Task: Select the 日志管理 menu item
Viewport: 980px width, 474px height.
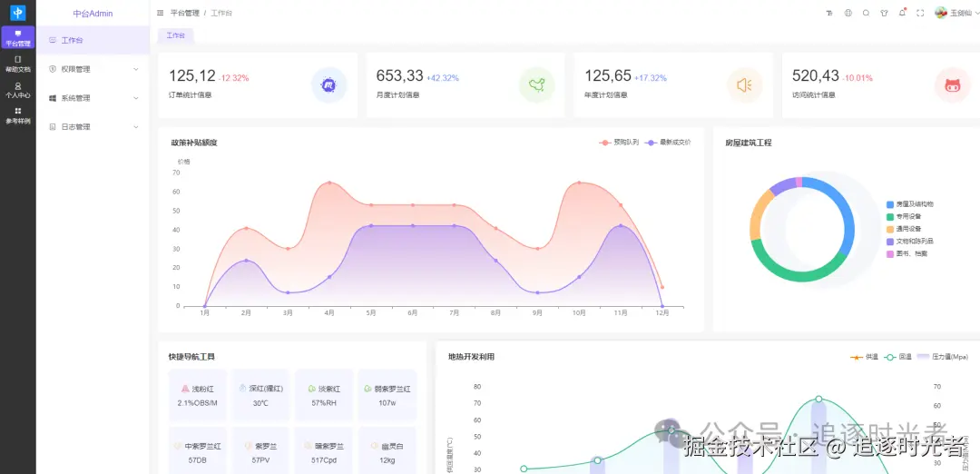Action: (x=93, y=127)
